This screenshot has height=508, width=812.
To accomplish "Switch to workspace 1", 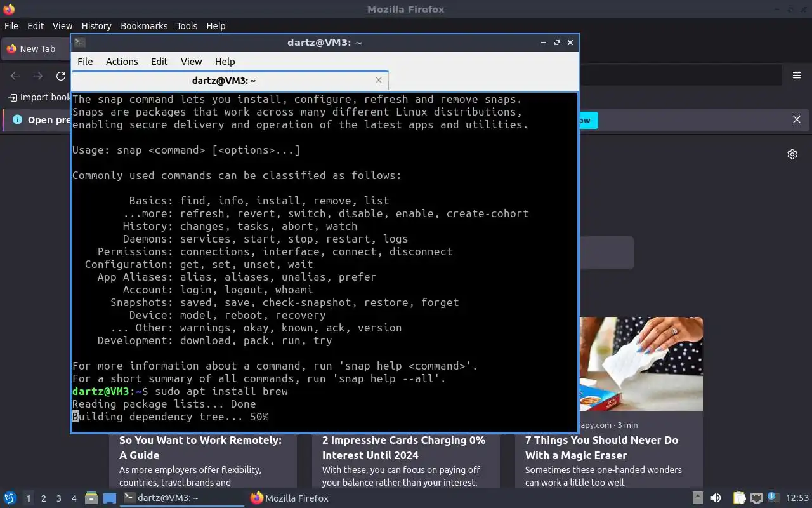I will (28, 498).
